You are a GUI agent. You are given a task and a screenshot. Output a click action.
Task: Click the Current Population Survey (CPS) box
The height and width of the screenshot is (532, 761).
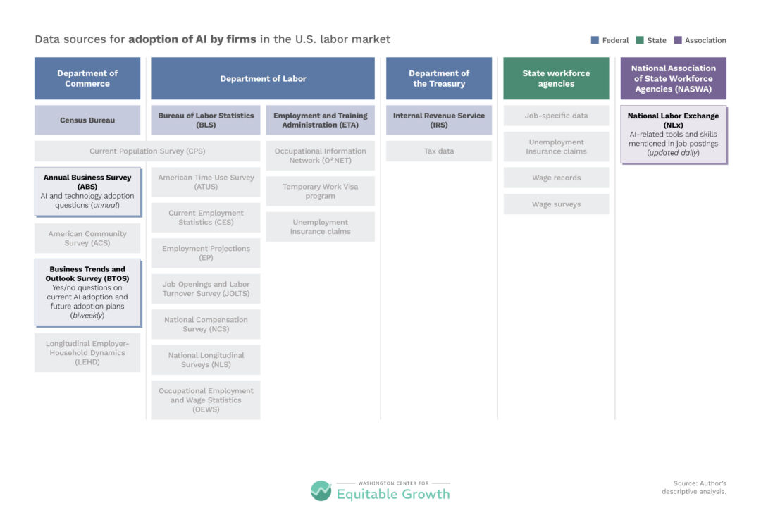tap(147, 151)
